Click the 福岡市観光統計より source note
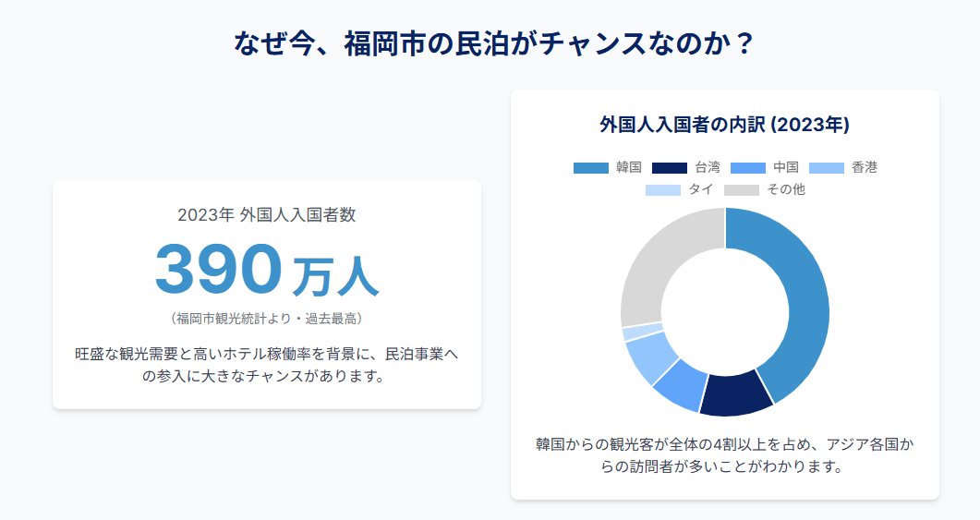Viewport: 980px width, 520px height. click(267, 319)
